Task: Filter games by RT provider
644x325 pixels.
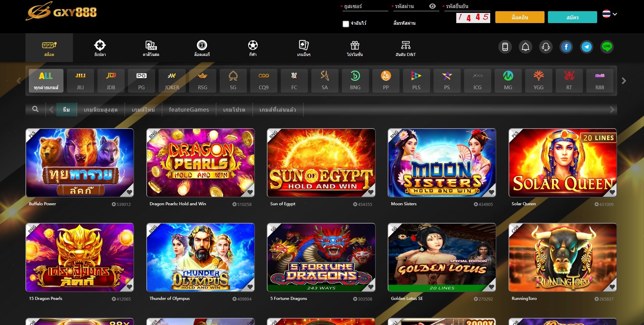Action: click(569, 81)
